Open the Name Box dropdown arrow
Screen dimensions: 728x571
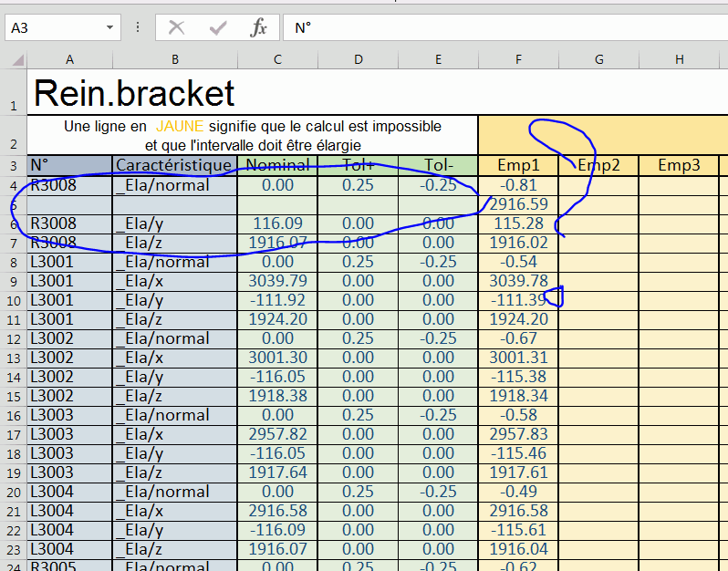point(110,27)
